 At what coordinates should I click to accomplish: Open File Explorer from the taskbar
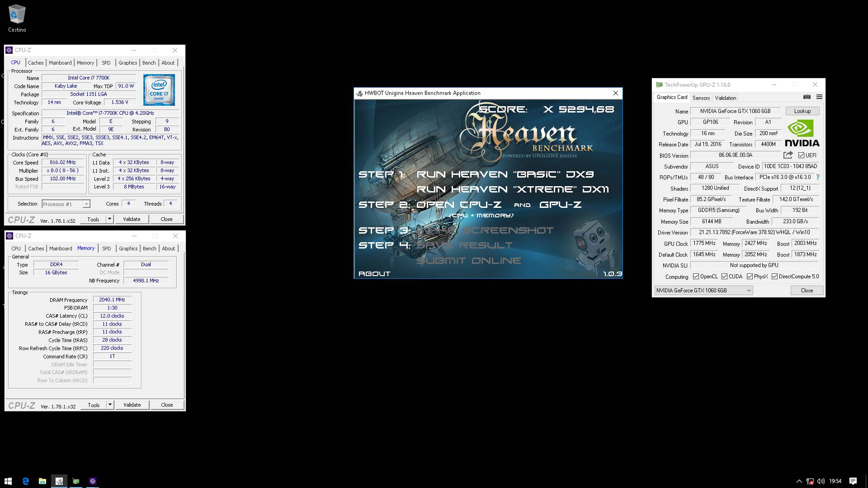pos(42,481)
